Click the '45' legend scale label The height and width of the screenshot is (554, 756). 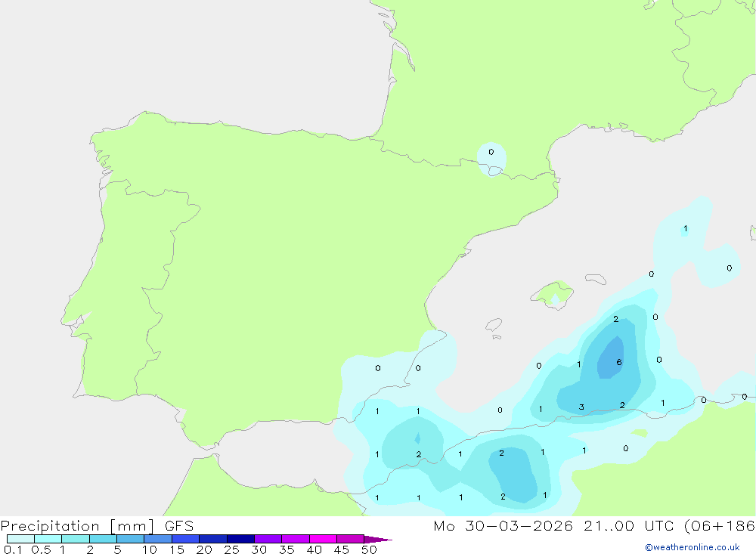tap(342, 549)
